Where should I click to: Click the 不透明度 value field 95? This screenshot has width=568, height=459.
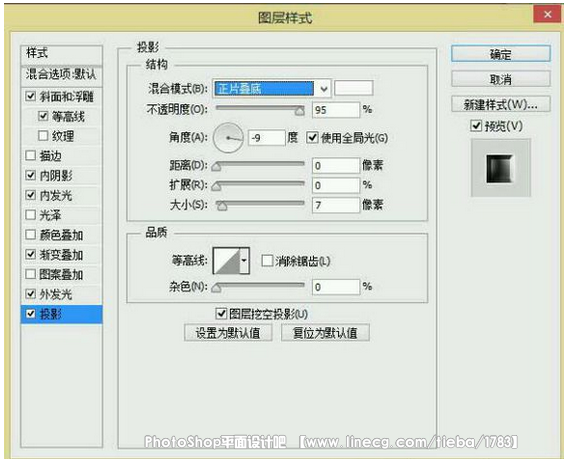point(335,109)
